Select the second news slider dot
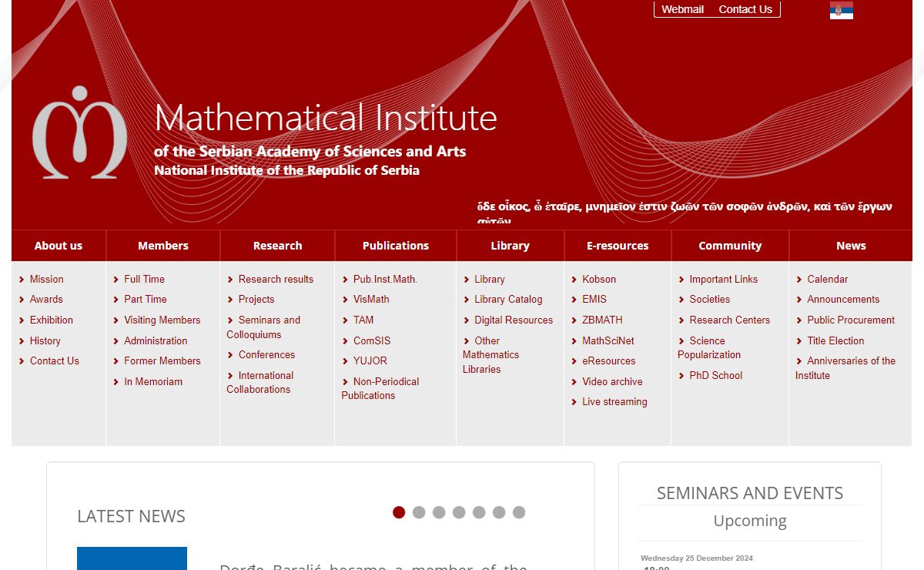 [x=419, y=512]
